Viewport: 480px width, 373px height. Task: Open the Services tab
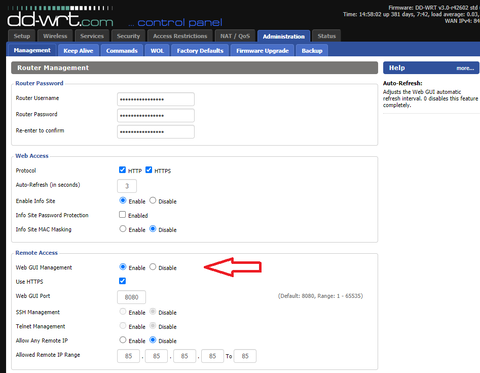pos(92,36)
